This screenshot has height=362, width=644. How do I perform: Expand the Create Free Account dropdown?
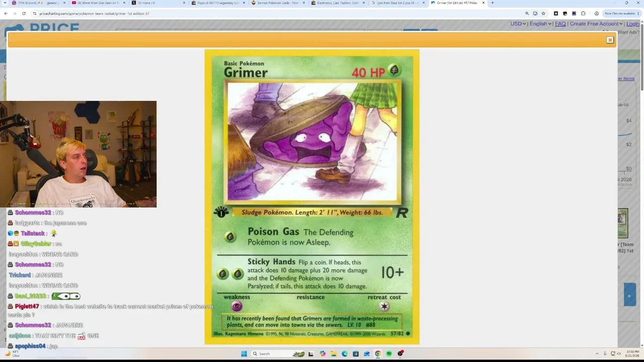click(x=596, y=24)
